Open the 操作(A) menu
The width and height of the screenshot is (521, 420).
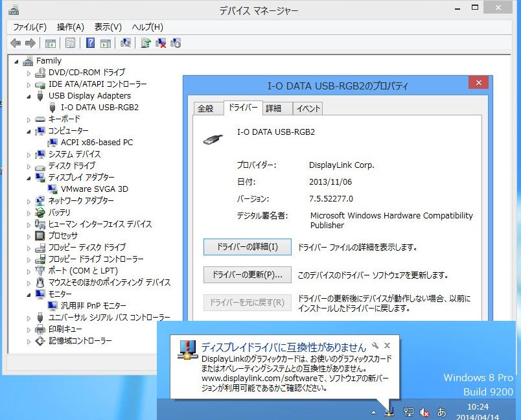pos(70,27)
